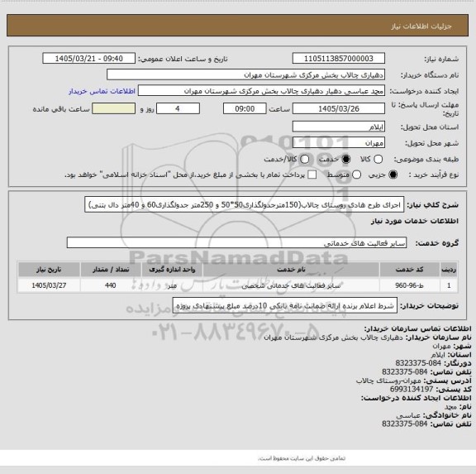
Task: Click the شهر محل تحویل field مهران
Action: pyautogui.click(x=339, y=142)
